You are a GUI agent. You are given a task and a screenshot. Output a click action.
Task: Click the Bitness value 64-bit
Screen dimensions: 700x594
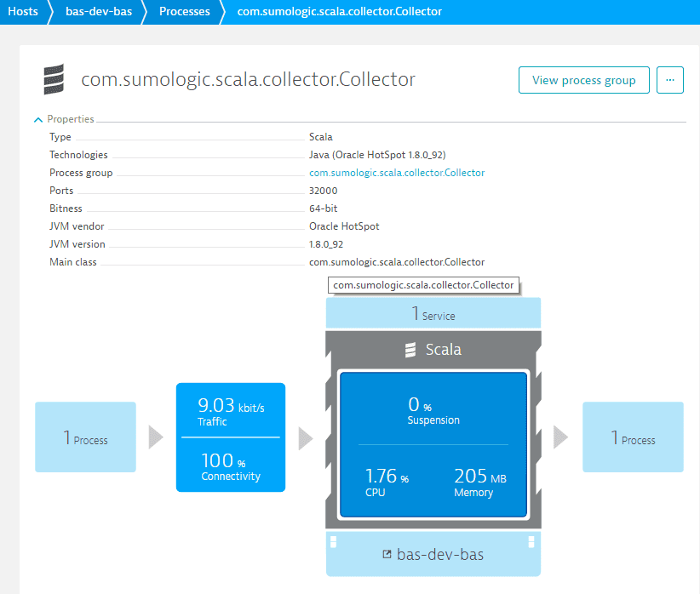click(x=324, y=208)
